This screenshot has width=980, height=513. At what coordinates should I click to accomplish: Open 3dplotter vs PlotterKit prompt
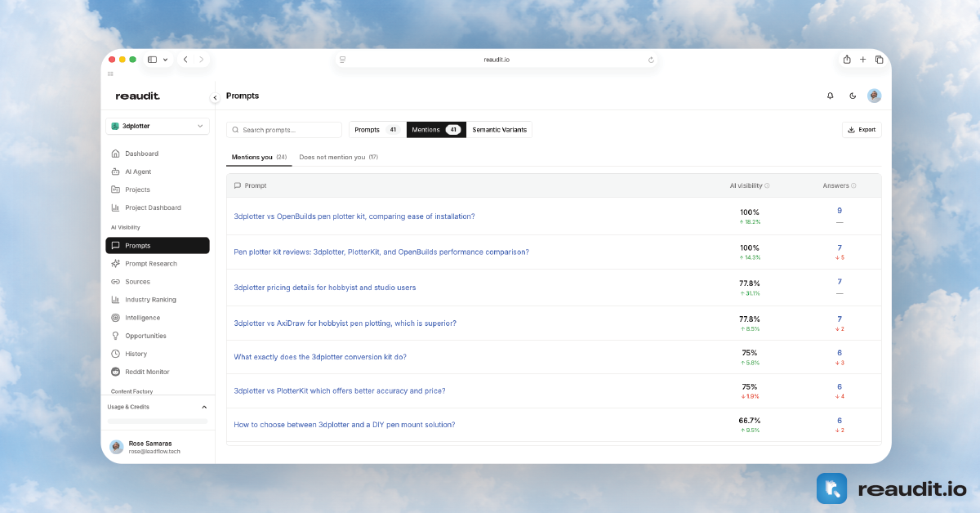(x=340, y=390)
